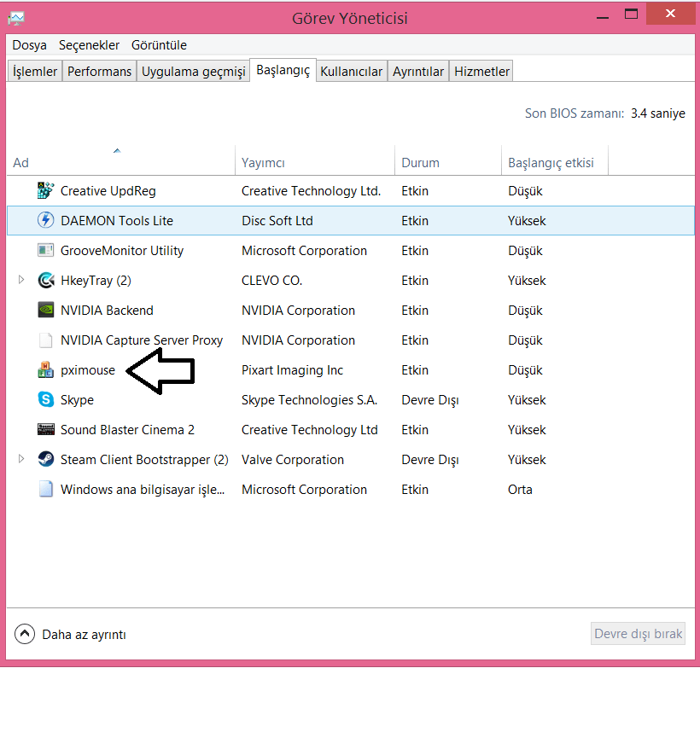Click the Yüksek impact for DAEMON Tools
The image size is (700, 732).
pyautogui.click(x=527, y=221)
